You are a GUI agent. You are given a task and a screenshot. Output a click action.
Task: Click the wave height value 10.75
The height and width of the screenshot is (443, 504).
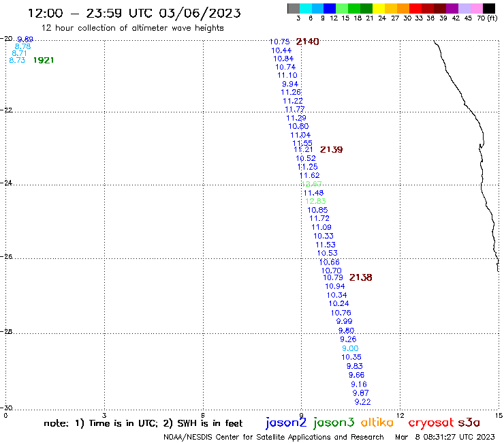coord(279,42)
